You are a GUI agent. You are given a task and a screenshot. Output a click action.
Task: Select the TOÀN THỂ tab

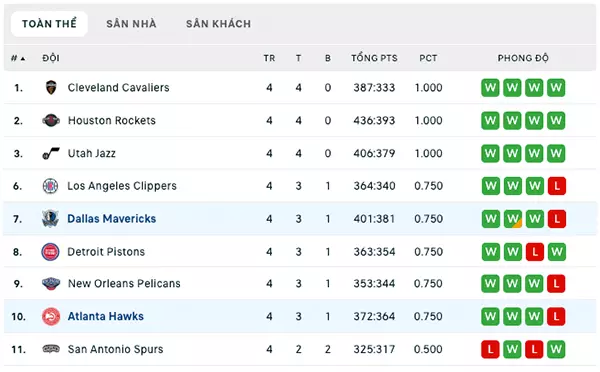pyautogui.click(x=49, y=24)
